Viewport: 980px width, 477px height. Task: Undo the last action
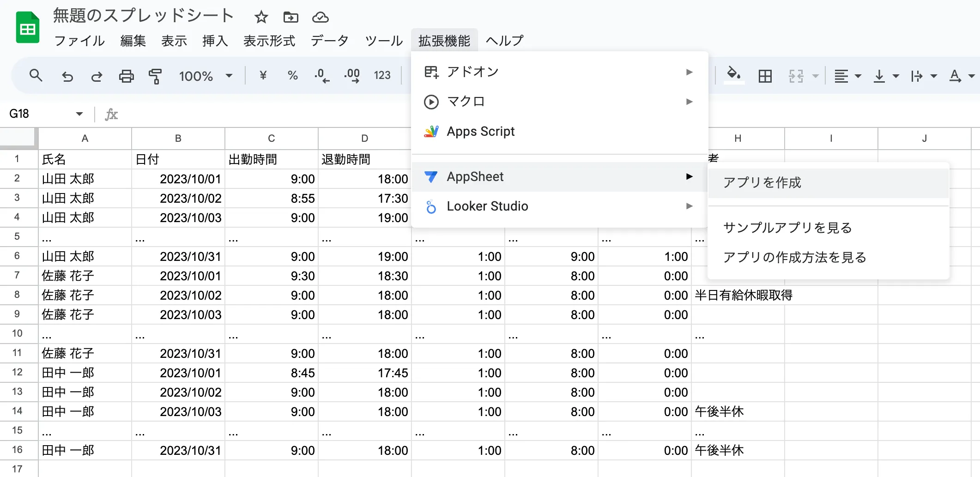pyautogui.click(x=67, y=76)
